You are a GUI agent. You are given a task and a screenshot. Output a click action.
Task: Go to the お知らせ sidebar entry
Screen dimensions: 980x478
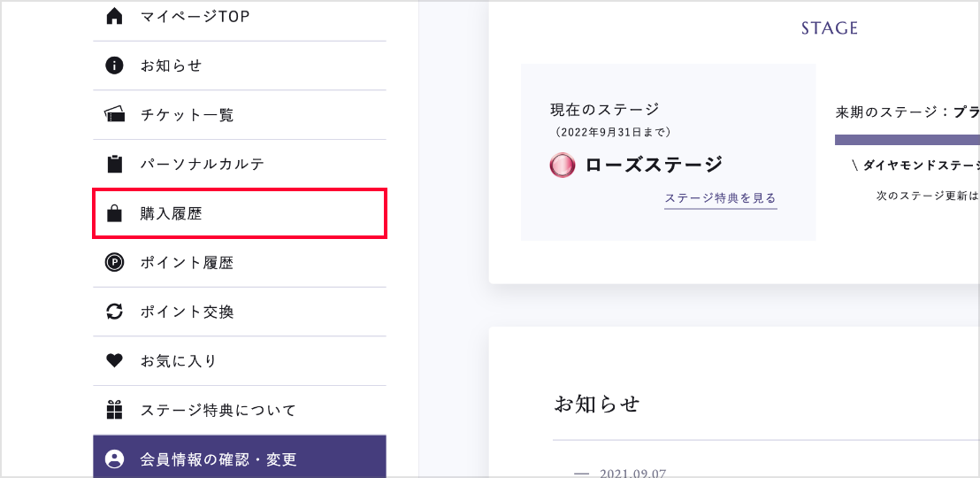coord(172,66)
